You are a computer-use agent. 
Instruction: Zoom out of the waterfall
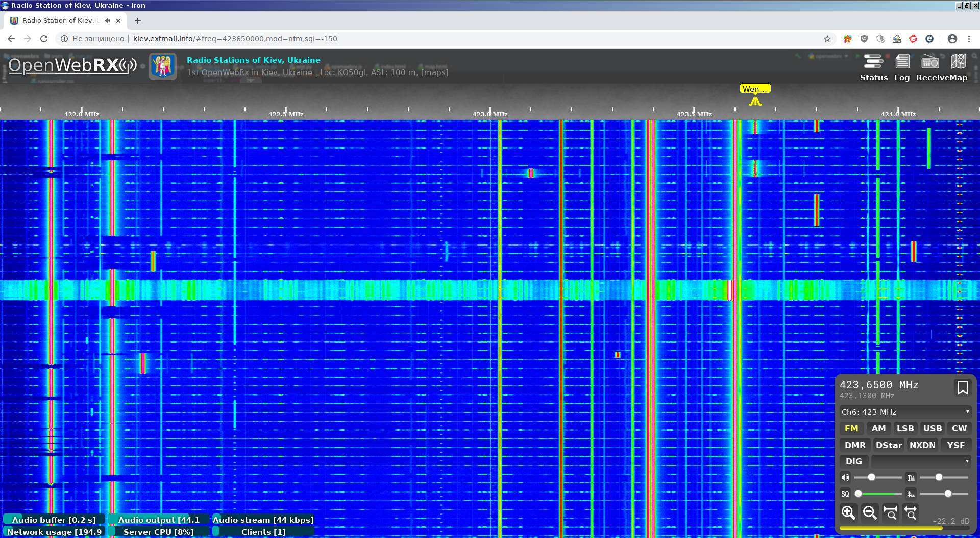click(x=869, y=512)
